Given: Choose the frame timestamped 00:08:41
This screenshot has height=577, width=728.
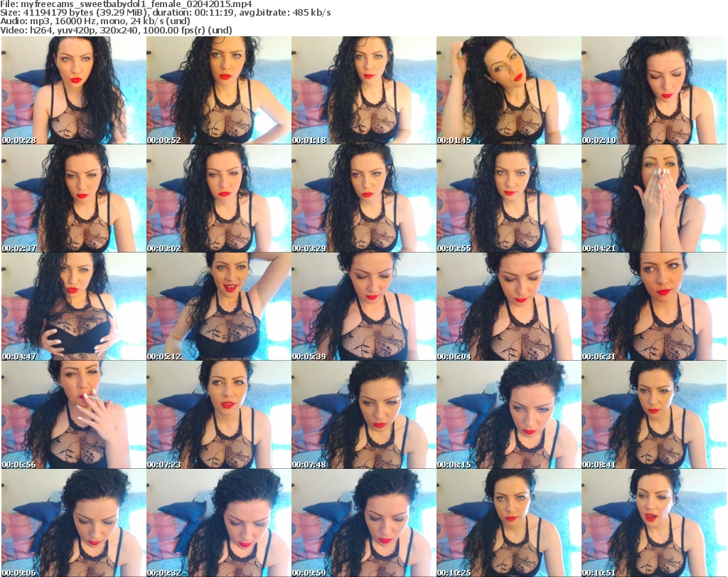Looking at the screenshot, I should [654, 414].
